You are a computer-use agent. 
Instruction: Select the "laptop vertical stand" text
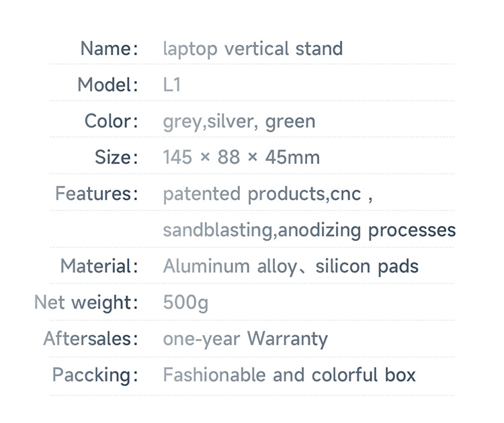253,49
